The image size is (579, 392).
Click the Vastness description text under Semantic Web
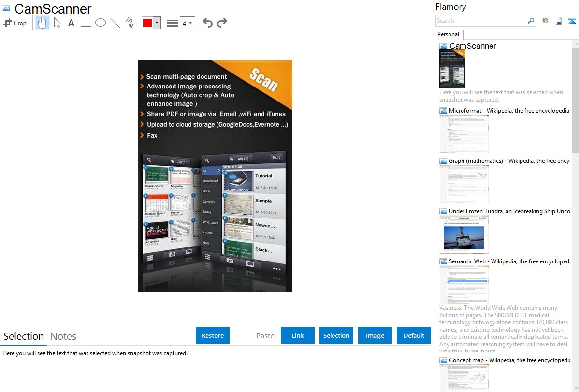504,329
